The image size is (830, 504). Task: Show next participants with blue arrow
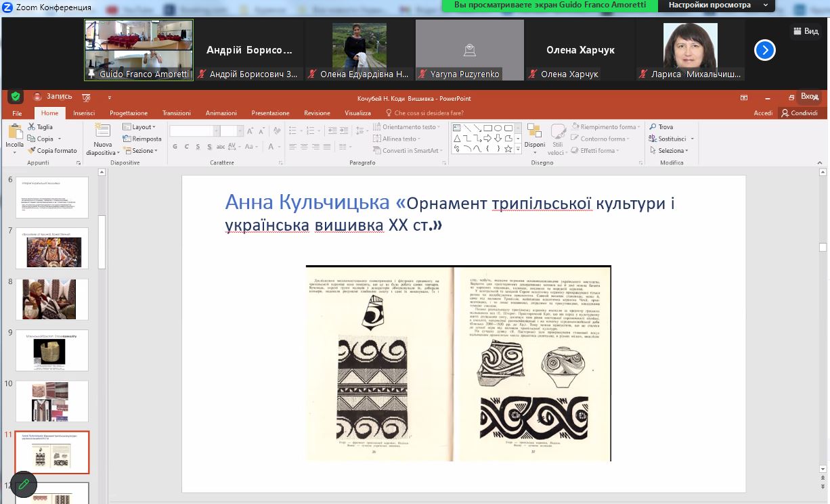764,51
